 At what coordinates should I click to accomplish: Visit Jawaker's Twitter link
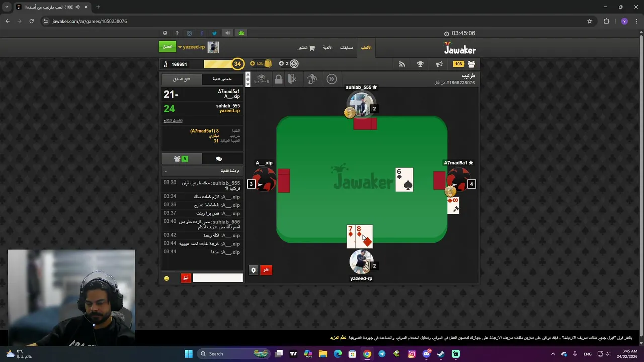point(214,33)
